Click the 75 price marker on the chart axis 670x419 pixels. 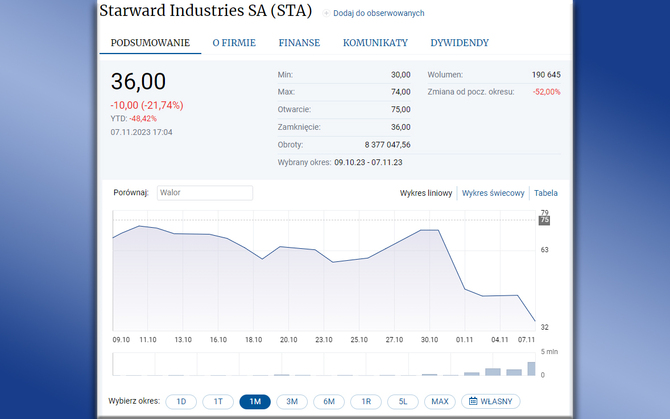544,220
